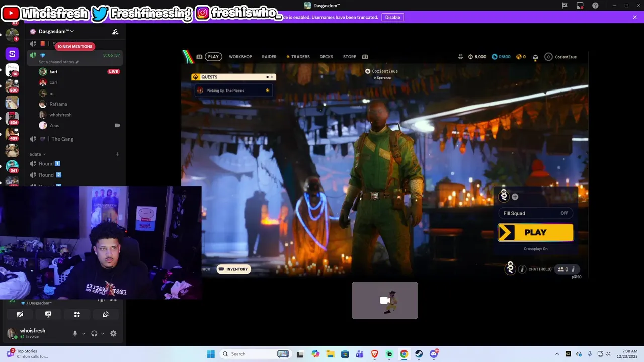Select the PLAY tab in game menu

[x=213, y=57]
